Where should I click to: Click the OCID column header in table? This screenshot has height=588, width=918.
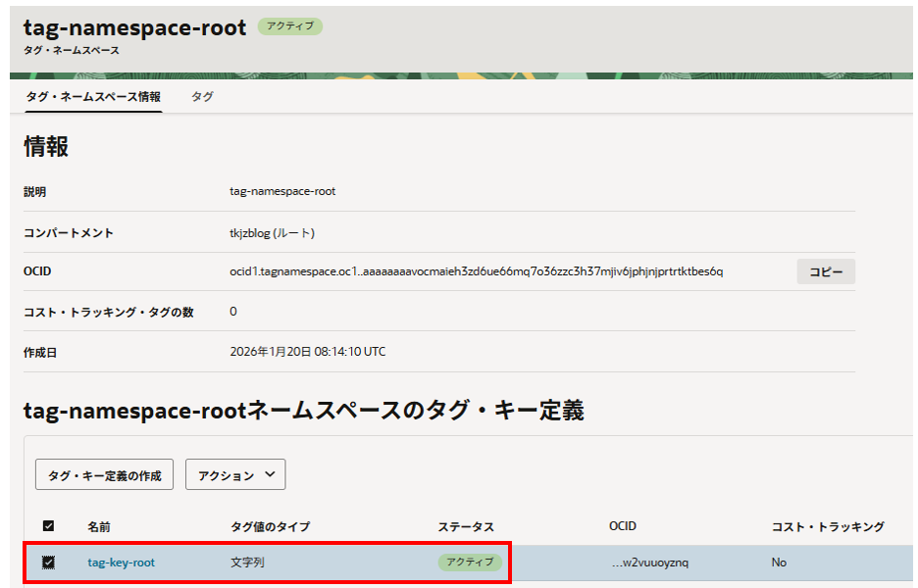[x=623, y=527]
